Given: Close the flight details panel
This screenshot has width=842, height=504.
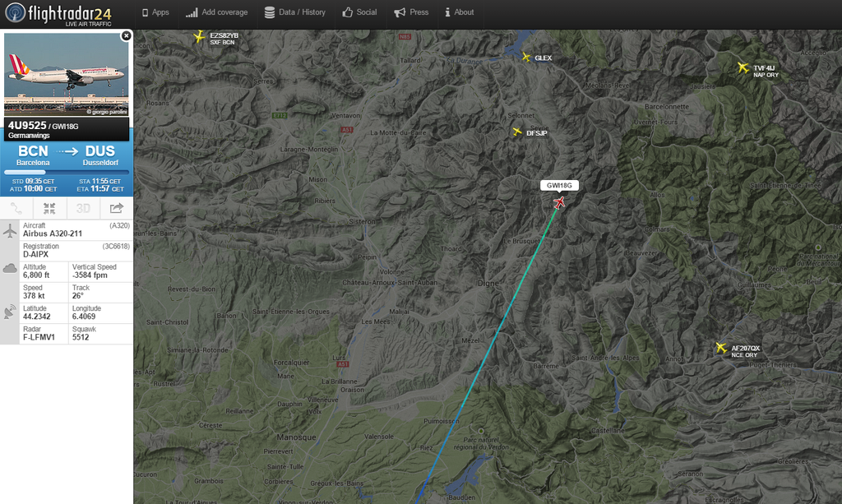Looking at the screenshot, I should coord(126,36).
